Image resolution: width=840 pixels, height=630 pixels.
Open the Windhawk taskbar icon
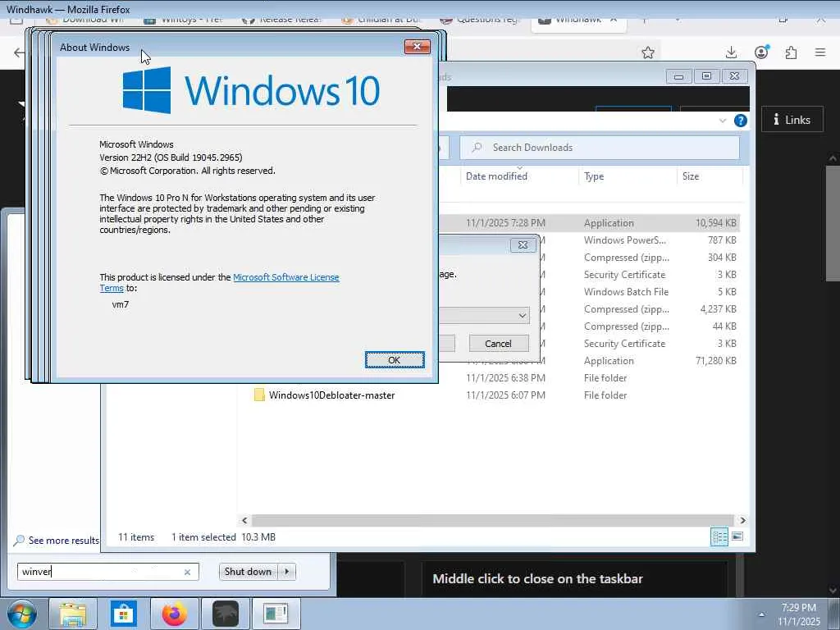tap(226, 614)
